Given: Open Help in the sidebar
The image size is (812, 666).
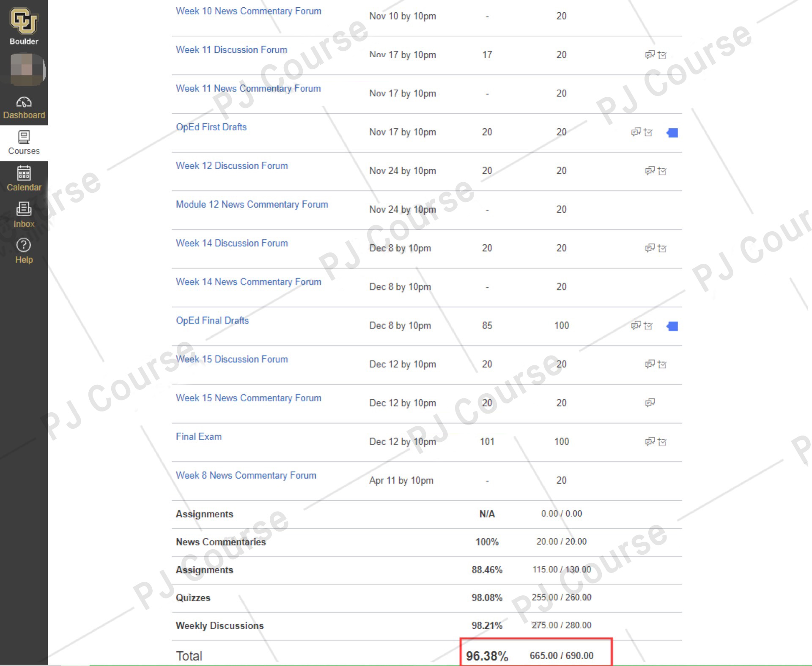Looking at the screenshot, I should [24, 251].
